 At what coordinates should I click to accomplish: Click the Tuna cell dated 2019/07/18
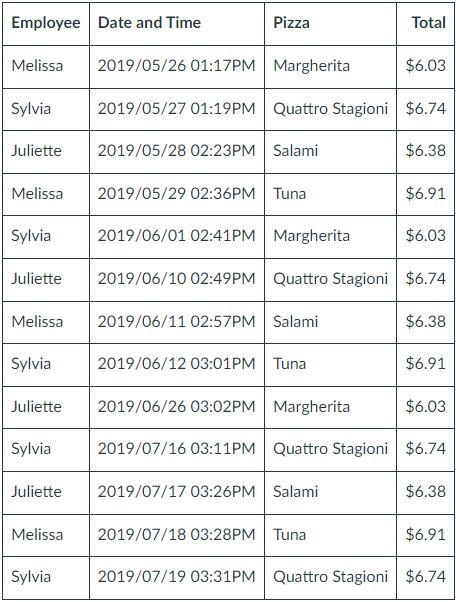tap(330, 535)
